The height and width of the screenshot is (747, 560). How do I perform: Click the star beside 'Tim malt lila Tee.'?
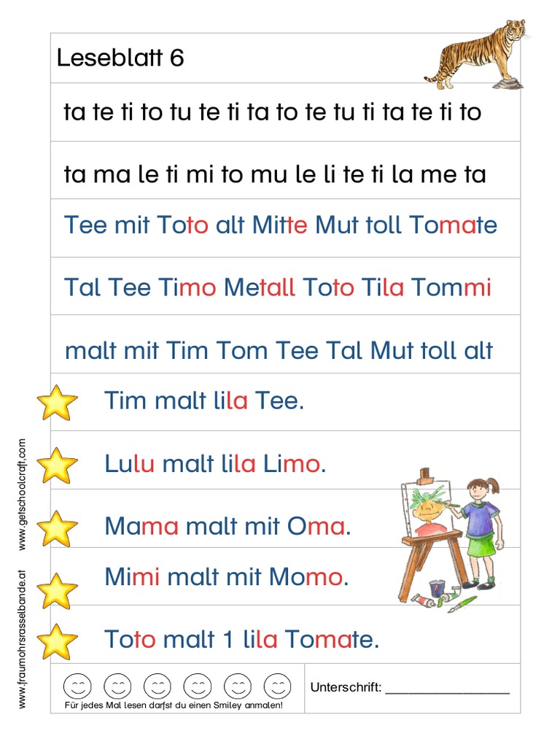click(57, 403)
